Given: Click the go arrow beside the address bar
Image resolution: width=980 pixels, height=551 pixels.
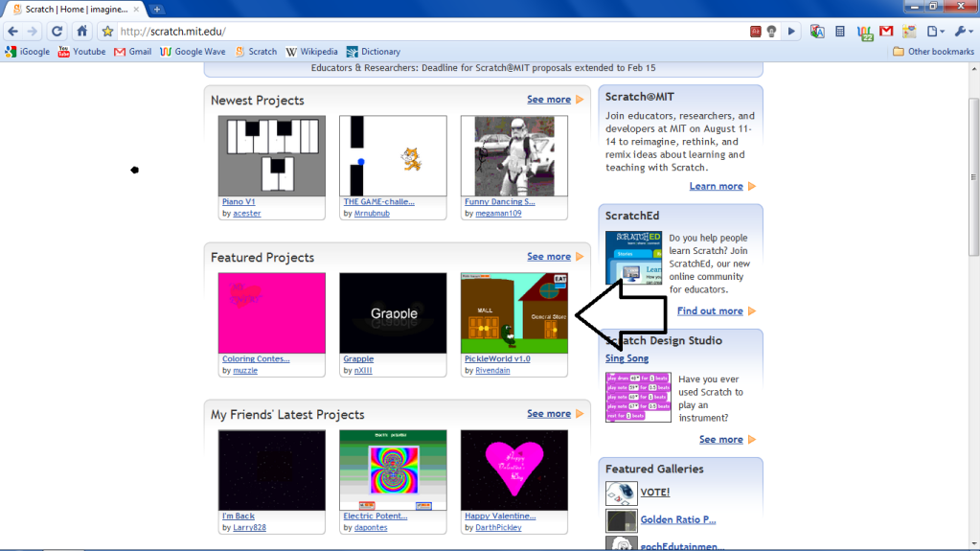Looking at the screenshot, I should 791,32.
